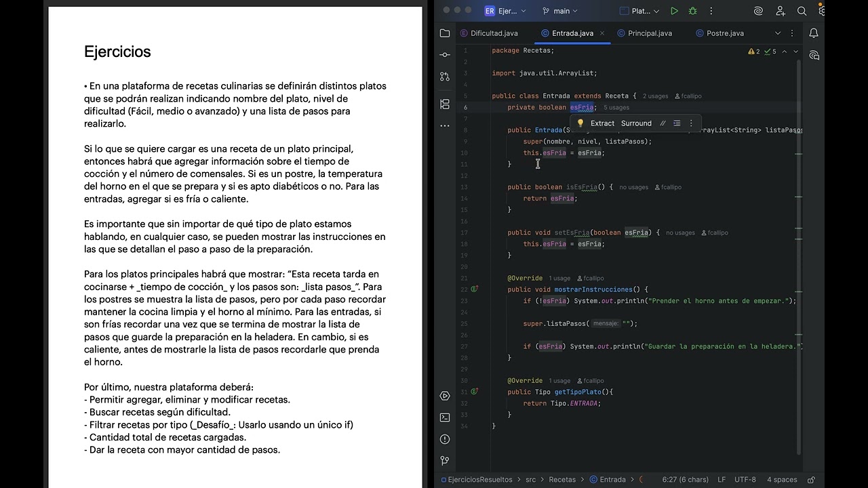Click Surround in the floating toolbar
Image resolution: width=868 pixels, height=488 pixels.
[636, 123]
